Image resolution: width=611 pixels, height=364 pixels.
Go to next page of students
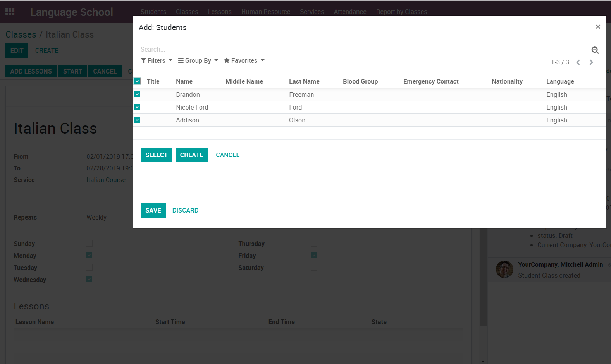[591, 62]
